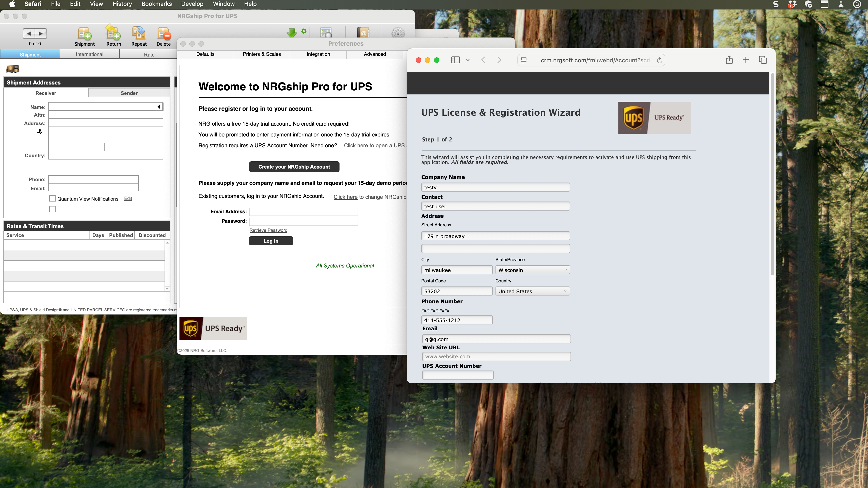Tick the unlabeled checkbox below Quantum View Notifications
This screenshot has width=868, height=488.
pos(52,209)
